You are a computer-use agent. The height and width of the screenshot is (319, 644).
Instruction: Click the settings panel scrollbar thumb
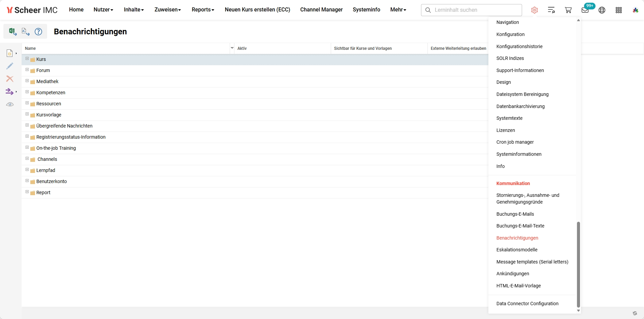[x=578, y=264]
